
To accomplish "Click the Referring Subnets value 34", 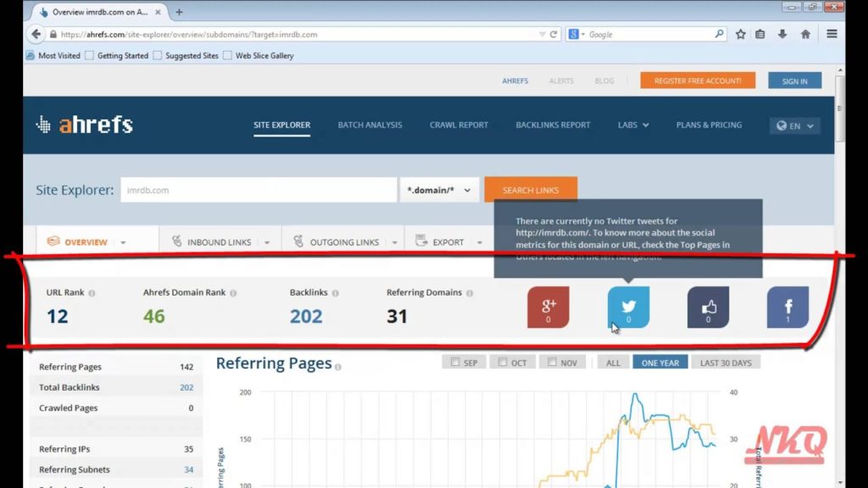I will point(189,469).
